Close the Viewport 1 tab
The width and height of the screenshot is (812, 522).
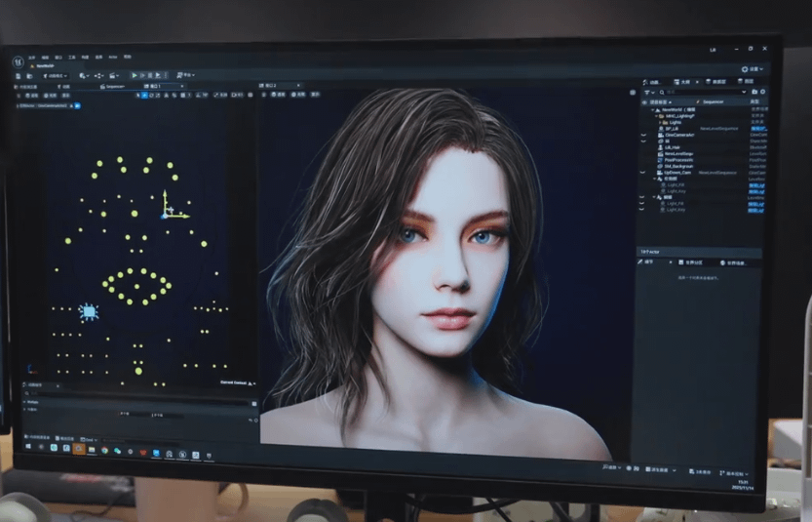pyautogui.click(x=181, y=86)
